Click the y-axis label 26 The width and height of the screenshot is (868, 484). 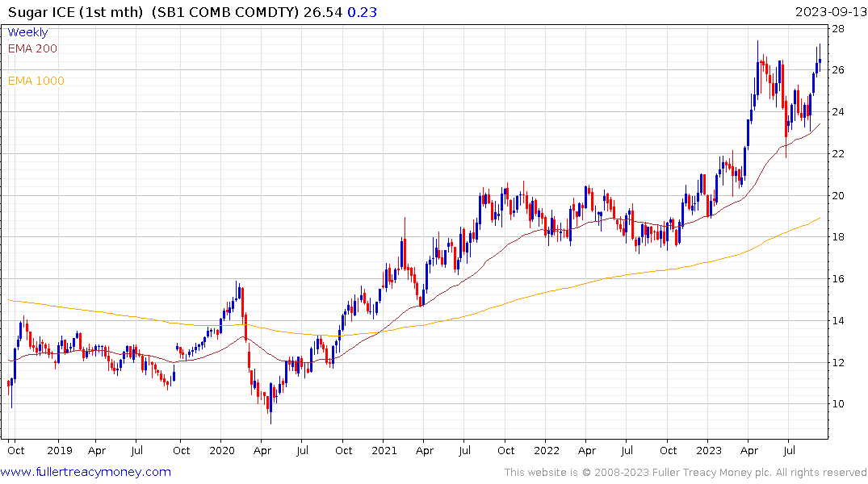click(x=838, y=69)
